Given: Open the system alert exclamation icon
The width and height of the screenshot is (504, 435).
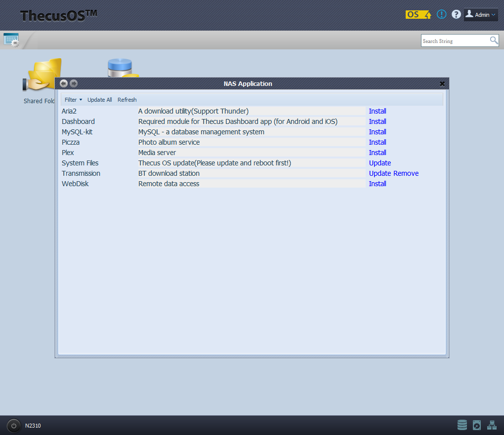Looking at the screenshot, I should click(441, 15).
